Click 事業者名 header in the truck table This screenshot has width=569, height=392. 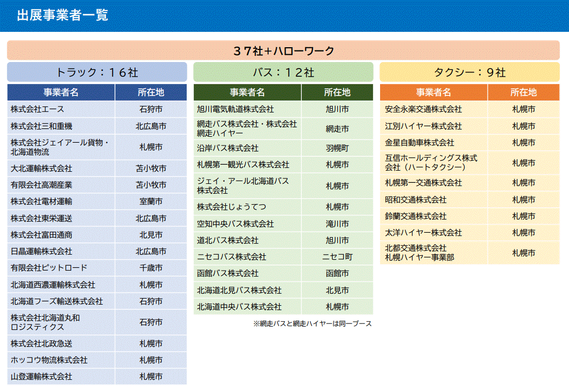[x=61, y=92]
